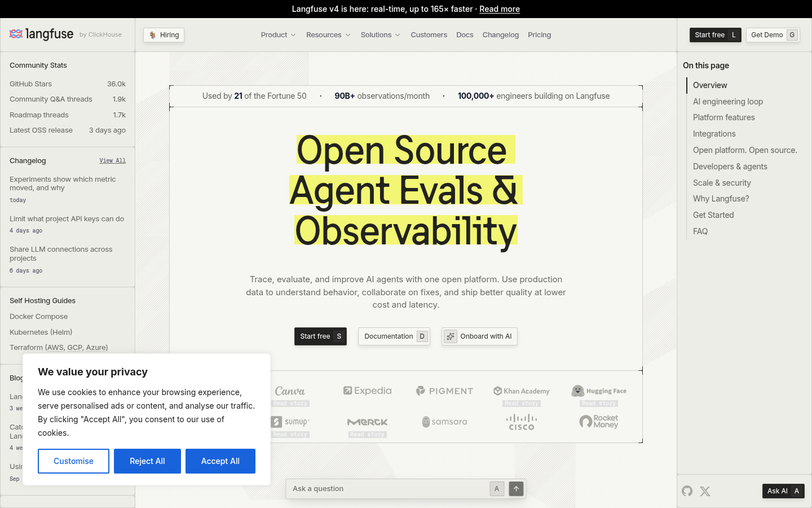Viewport: 812px width, 508px height.
Task: Open GitHub Stars community stat
Action: click(x=68, y=84)
